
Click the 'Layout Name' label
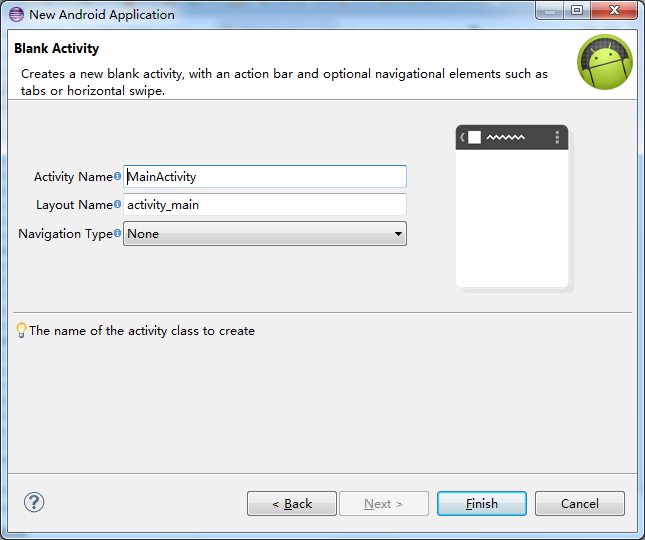74,204
